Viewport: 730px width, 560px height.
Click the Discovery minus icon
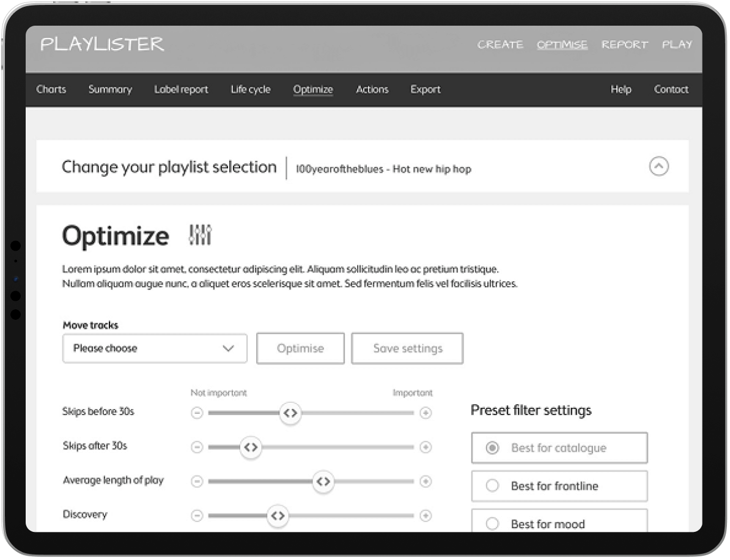(x=197, y=515)
